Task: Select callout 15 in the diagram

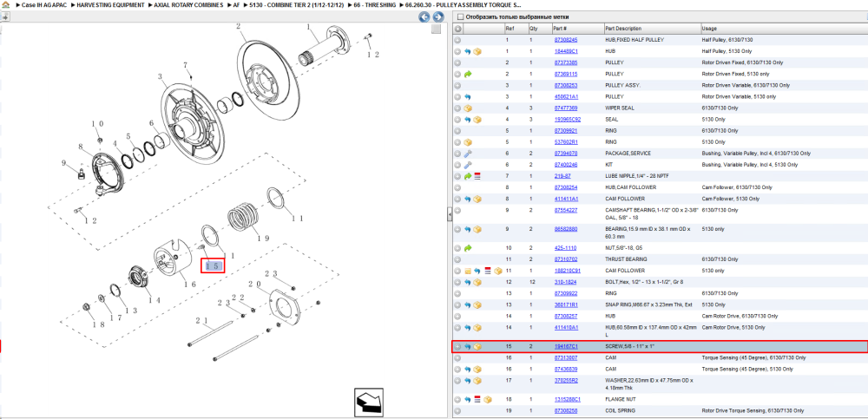Action: (213, 266)
